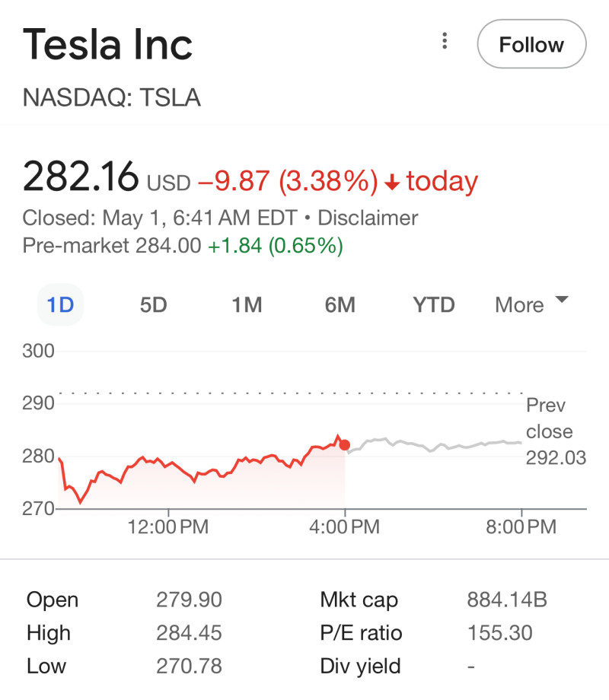Click the Tesla Inc title
The width and height of the screenshot is (609, 700).
[x=107, y=44]
